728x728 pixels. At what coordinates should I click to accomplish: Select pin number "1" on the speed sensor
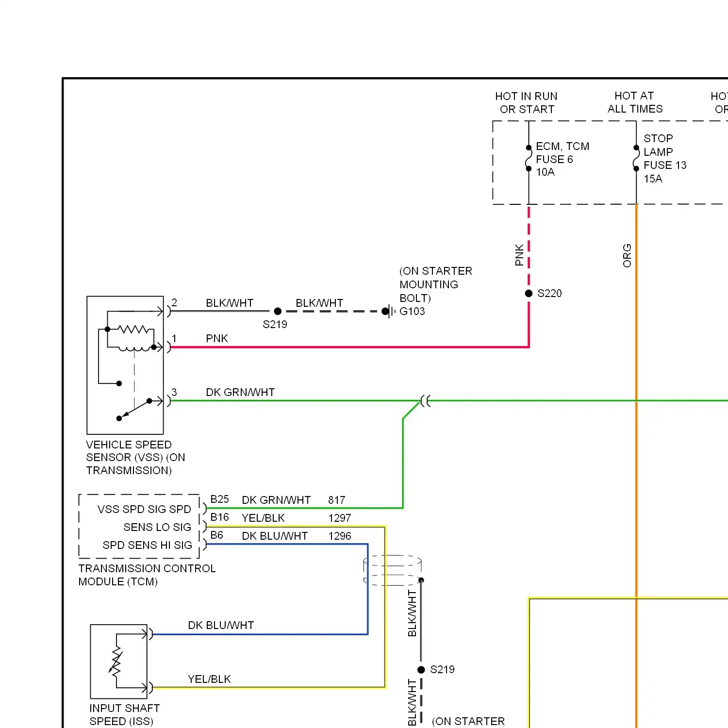(x=174, y=338)
